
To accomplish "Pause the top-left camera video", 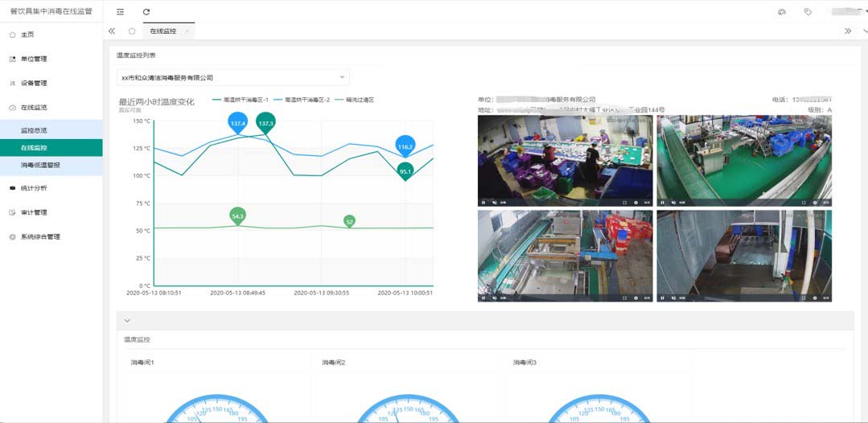I will pos(483,203).
